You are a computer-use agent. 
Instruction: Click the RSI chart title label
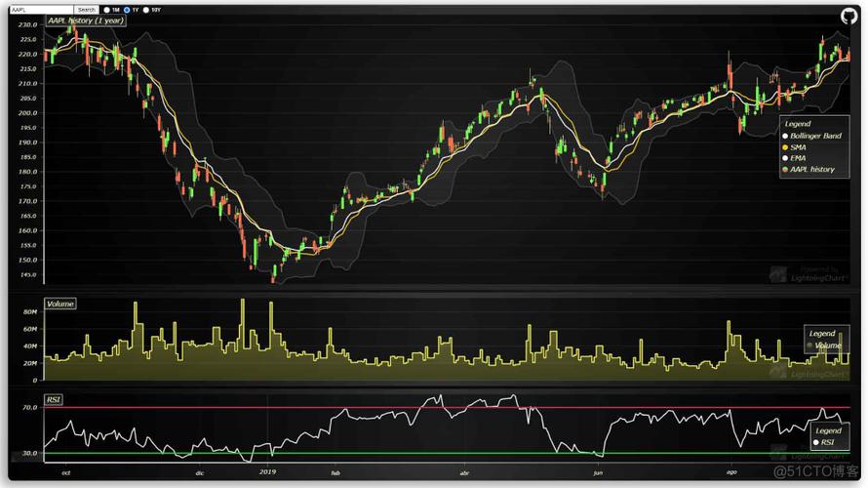53,400
